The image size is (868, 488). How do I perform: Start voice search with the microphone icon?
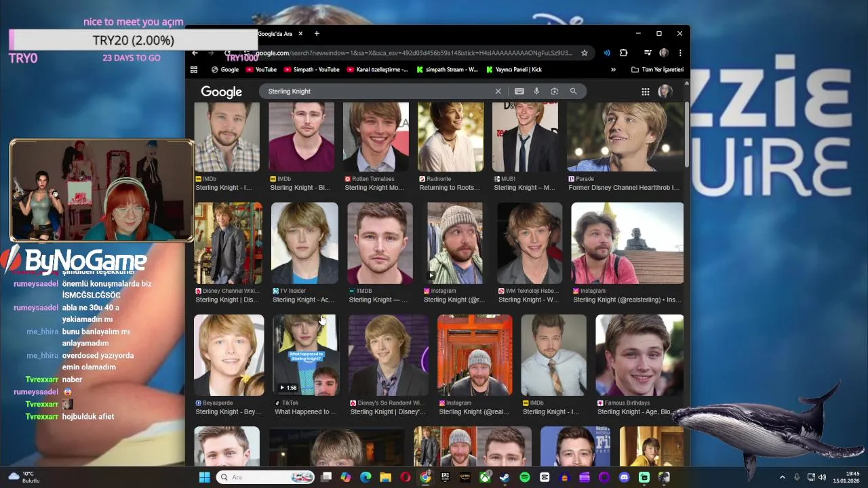(536, 91)
